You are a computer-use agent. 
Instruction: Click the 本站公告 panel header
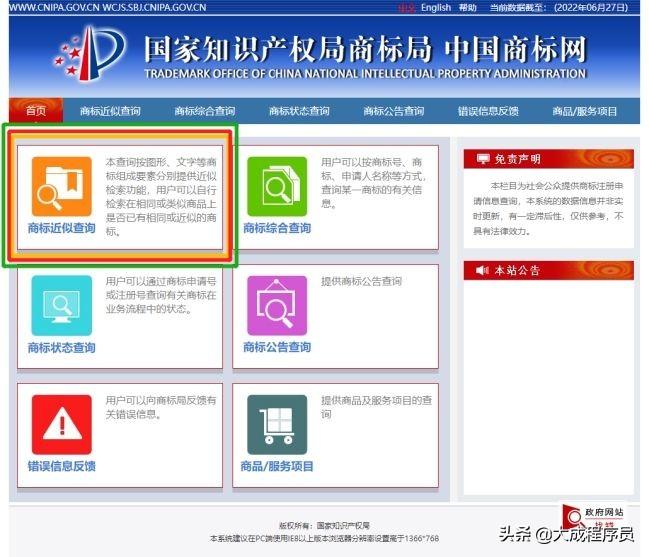point(549,271)
